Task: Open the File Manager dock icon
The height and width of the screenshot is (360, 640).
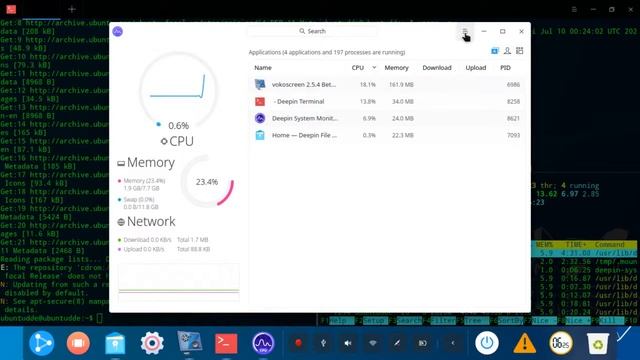Action: click(115, 343)
